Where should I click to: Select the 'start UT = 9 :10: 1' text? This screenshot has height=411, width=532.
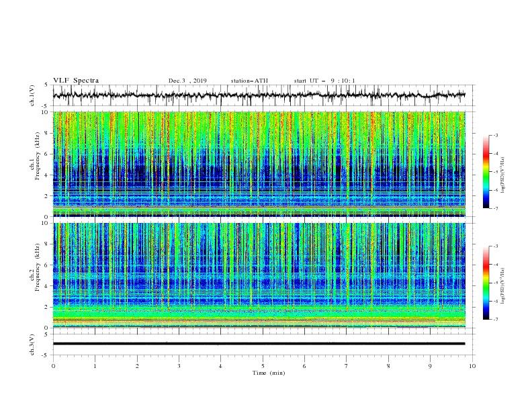tap(324, 81)
